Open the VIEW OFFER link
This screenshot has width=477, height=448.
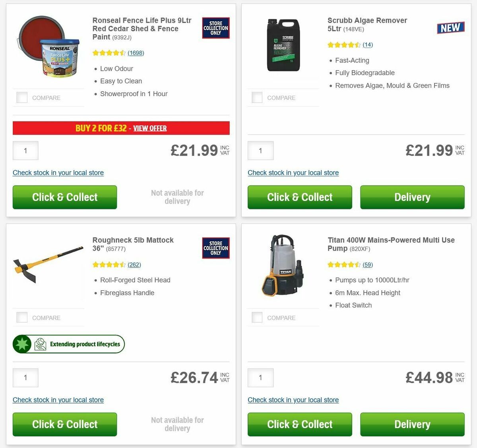150,128
